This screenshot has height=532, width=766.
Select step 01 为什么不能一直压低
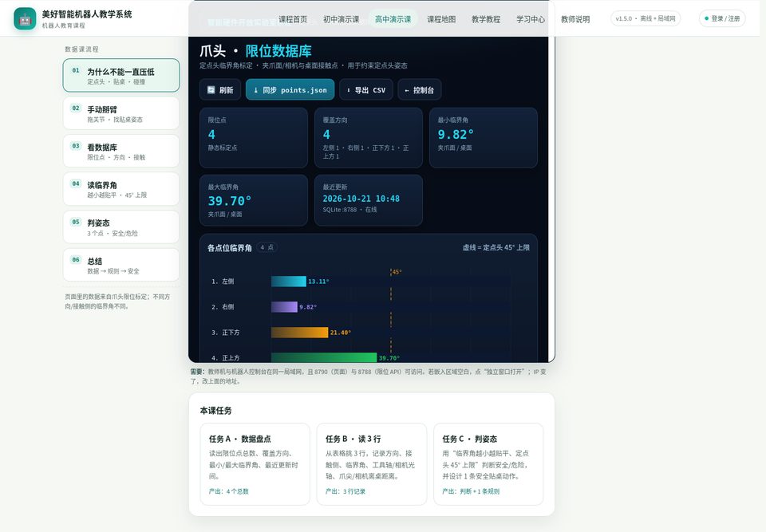121,75
